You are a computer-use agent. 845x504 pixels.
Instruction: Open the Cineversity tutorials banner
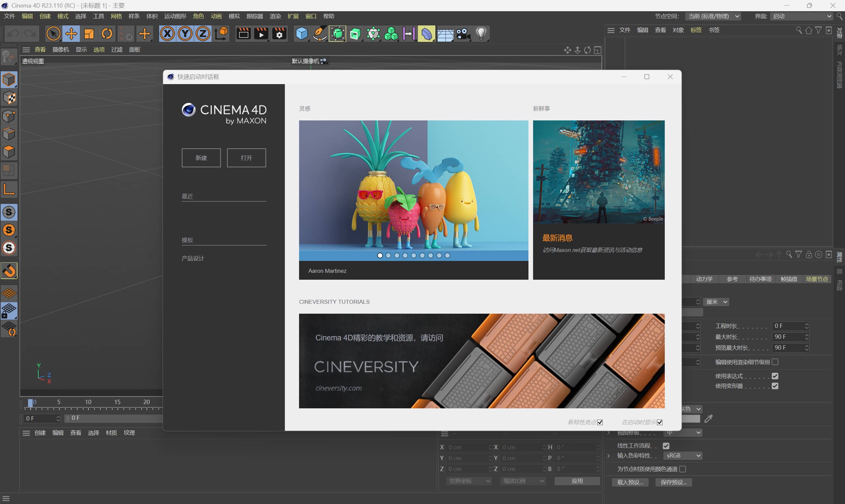[482, 361]
